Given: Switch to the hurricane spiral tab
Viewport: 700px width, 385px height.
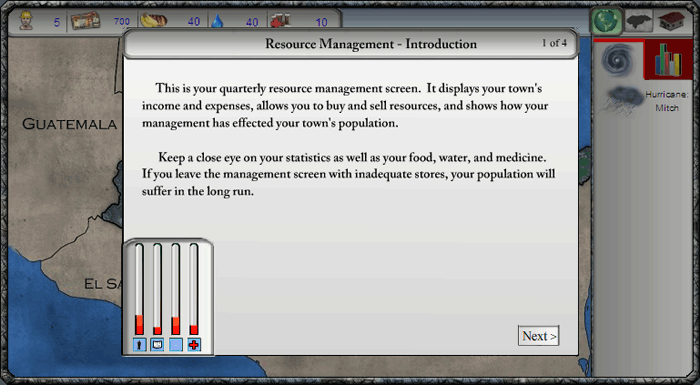Looking at the screenshot, I should point(618,60).
